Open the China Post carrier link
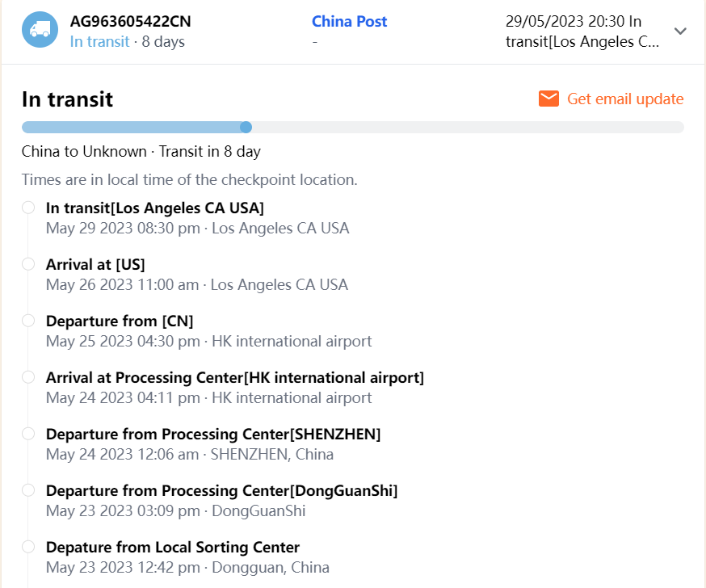 (349, 22)
